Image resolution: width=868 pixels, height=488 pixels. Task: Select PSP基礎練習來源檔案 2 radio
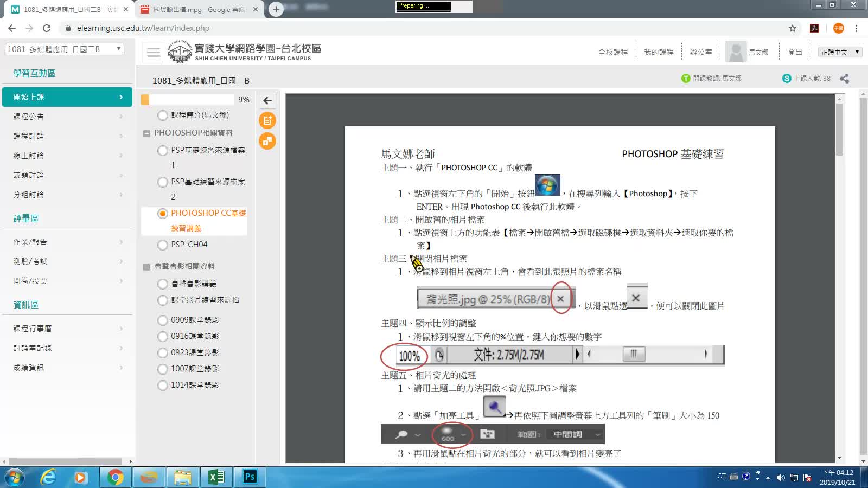[x=162, y=182]
